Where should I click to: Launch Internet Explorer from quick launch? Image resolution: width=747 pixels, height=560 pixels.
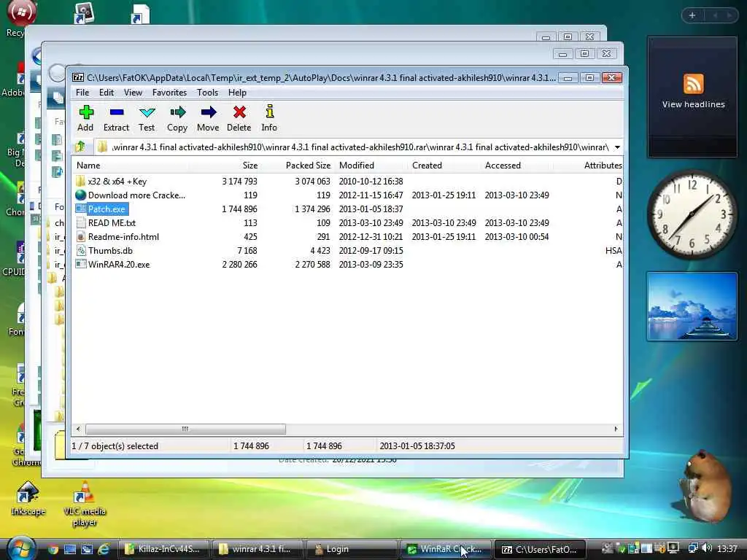pos(104,549)
